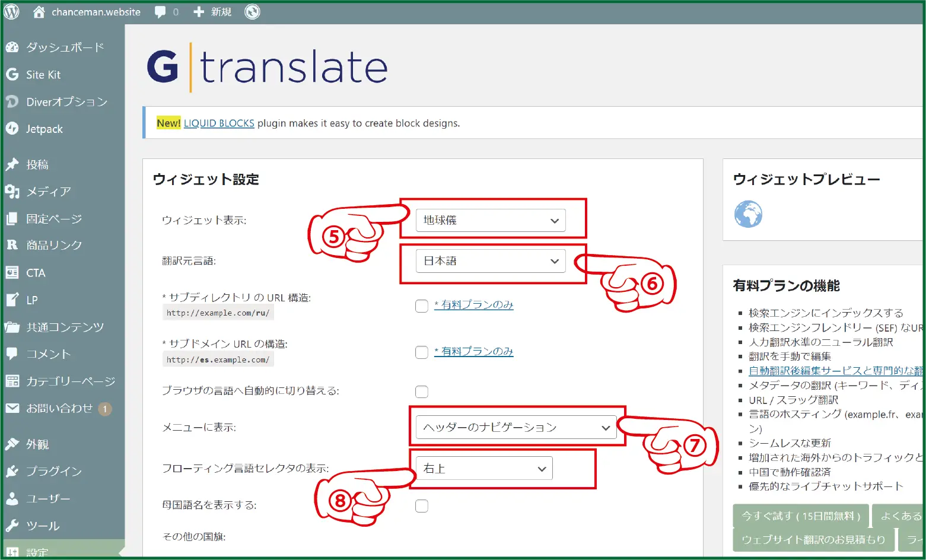The height and width of the screenshot is (560, 926).
Task: Click the 今すぐ試す (15日間無料) button
Action: pos(800,516)
